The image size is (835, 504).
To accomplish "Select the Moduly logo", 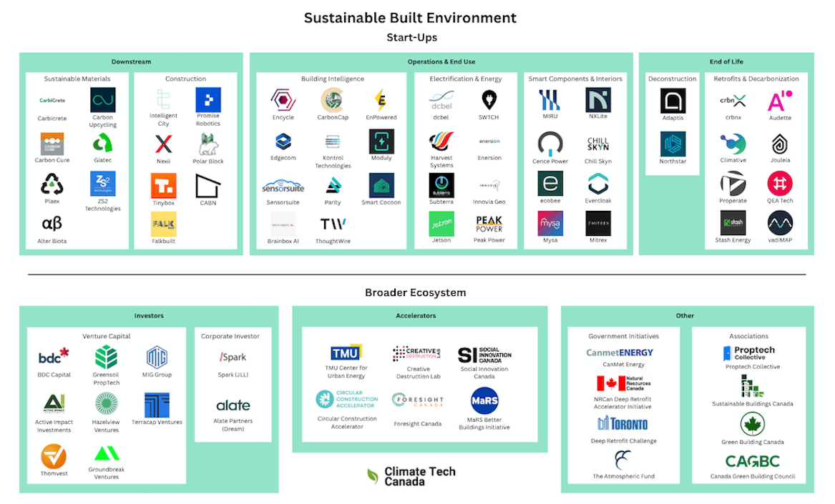I will 381,142.
